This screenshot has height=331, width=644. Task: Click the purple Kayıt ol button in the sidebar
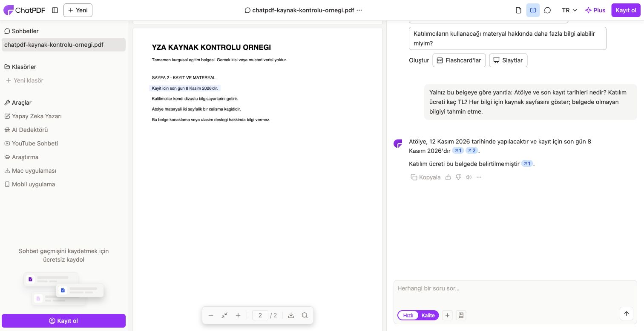63,321
